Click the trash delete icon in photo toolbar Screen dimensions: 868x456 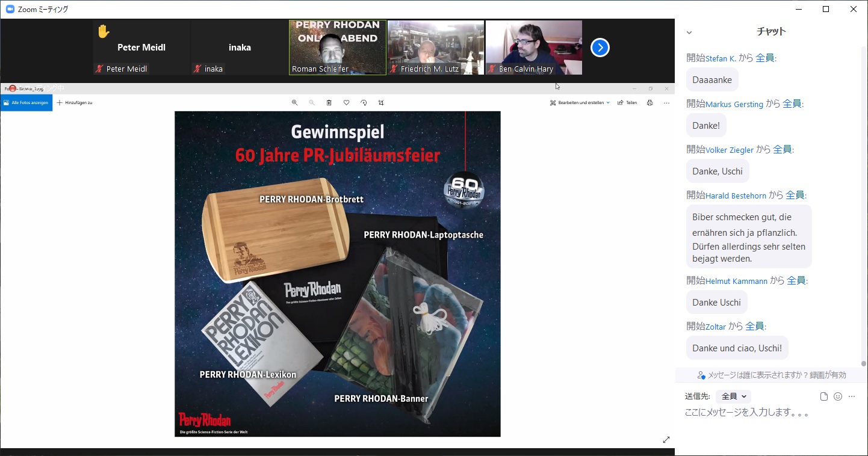(329, 103)
